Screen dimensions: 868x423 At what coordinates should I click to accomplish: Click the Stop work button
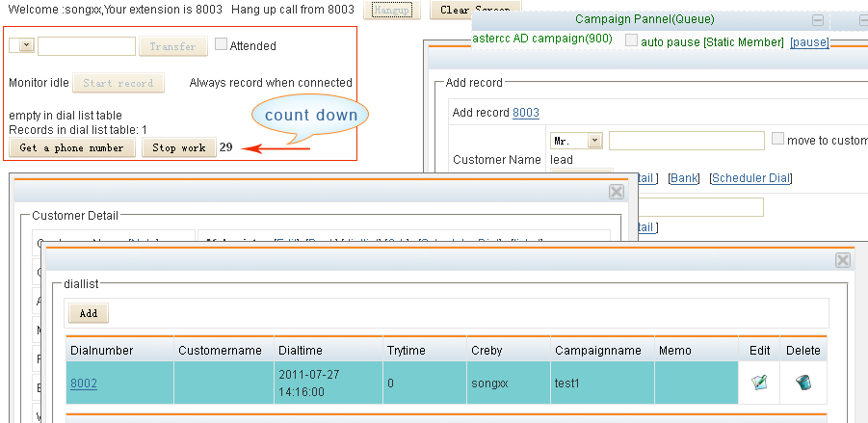(178, 147)
